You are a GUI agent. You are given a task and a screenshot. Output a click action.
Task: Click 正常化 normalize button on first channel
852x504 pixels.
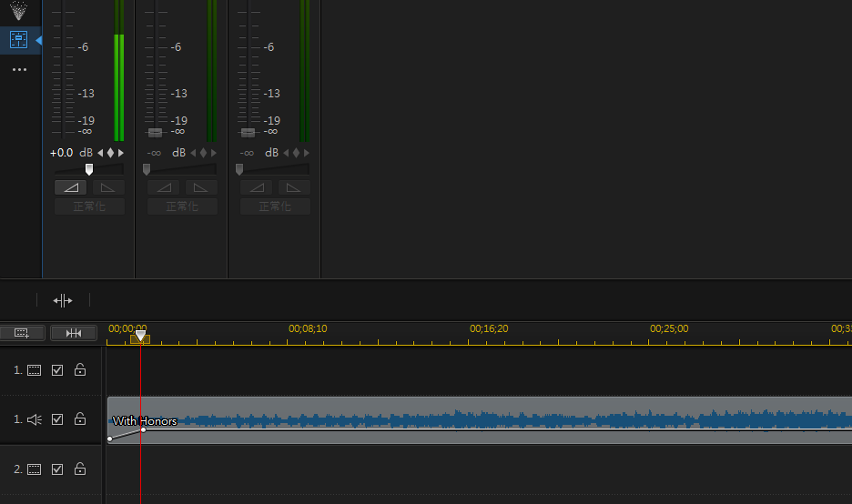click(89, 207)
